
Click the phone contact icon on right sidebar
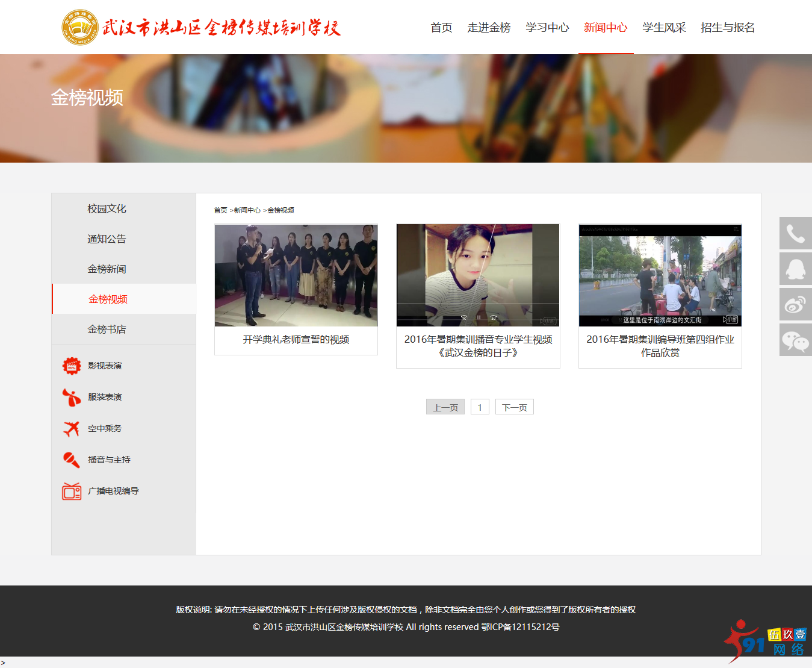pos(795,233)
